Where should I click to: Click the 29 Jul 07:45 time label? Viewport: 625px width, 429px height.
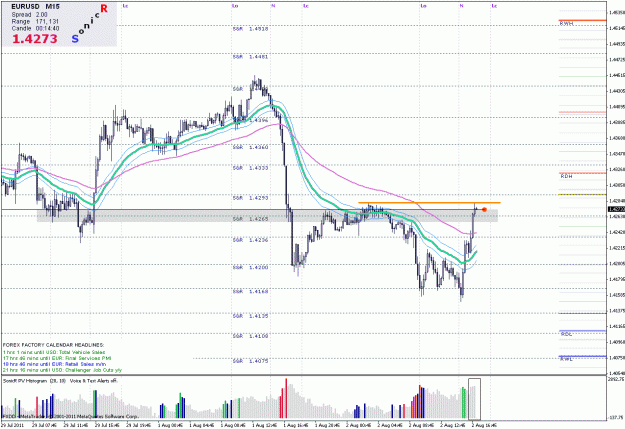44,425
